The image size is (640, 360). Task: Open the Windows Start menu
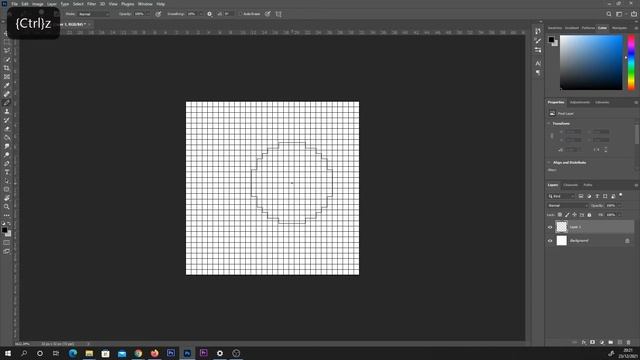tap(8, 353)
